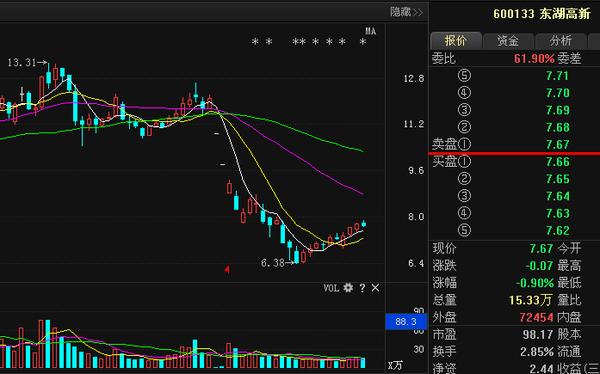
Task: Select the circled 3 buy order level
Action: (464, 196)
